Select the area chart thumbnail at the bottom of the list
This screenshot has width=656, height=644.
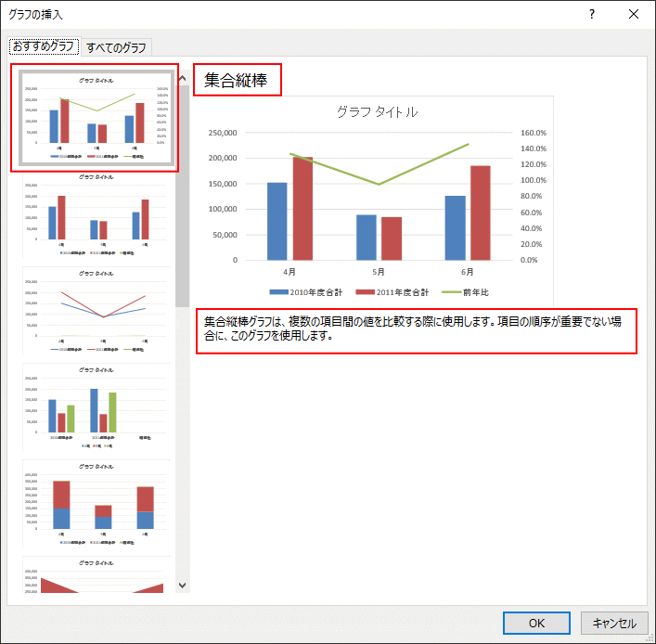(x=96, y=574)
